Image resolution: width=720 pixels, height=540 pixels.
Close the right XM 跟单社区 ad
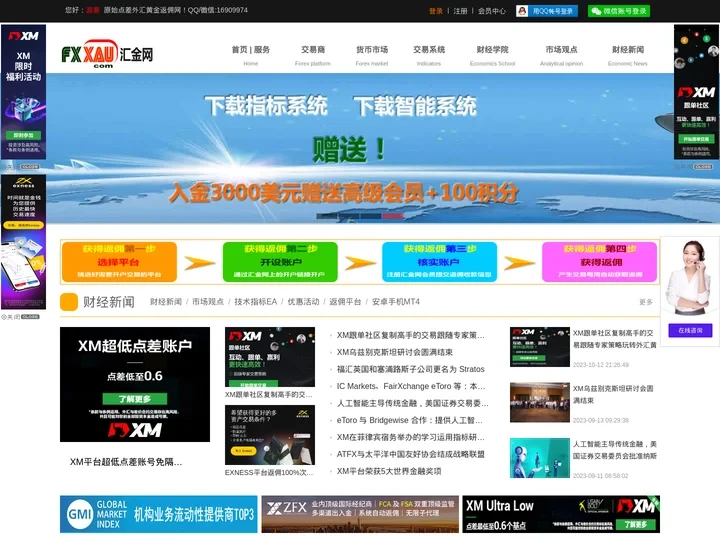coord(693,166)
